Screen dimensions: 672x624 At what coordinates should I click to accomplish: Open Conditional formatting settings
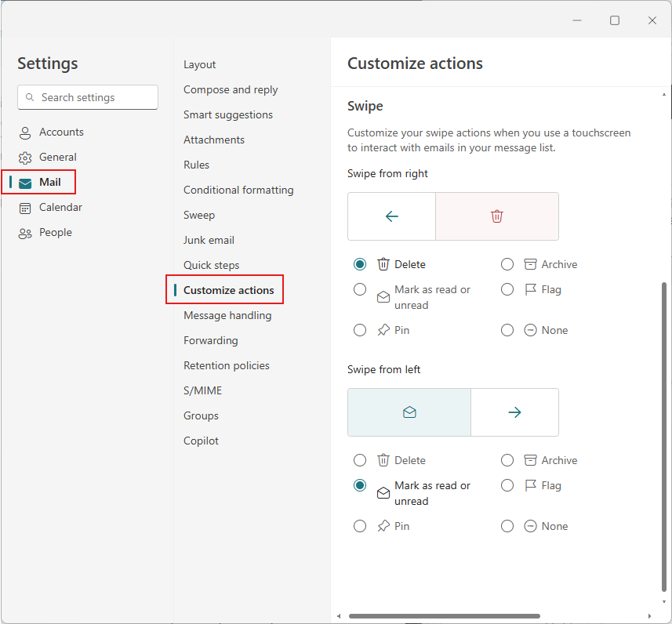point(238,190)
